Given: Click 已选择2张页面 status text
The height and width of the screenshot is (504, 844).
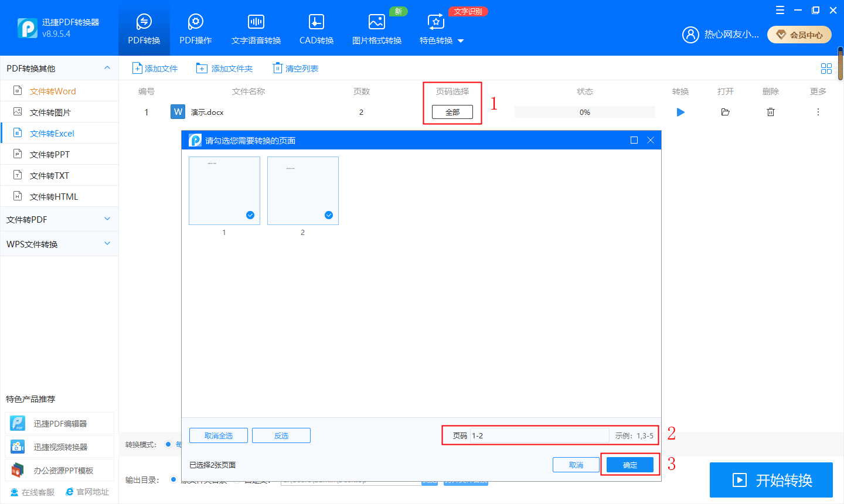Looking at the screenshot, I should click(212, 465).
